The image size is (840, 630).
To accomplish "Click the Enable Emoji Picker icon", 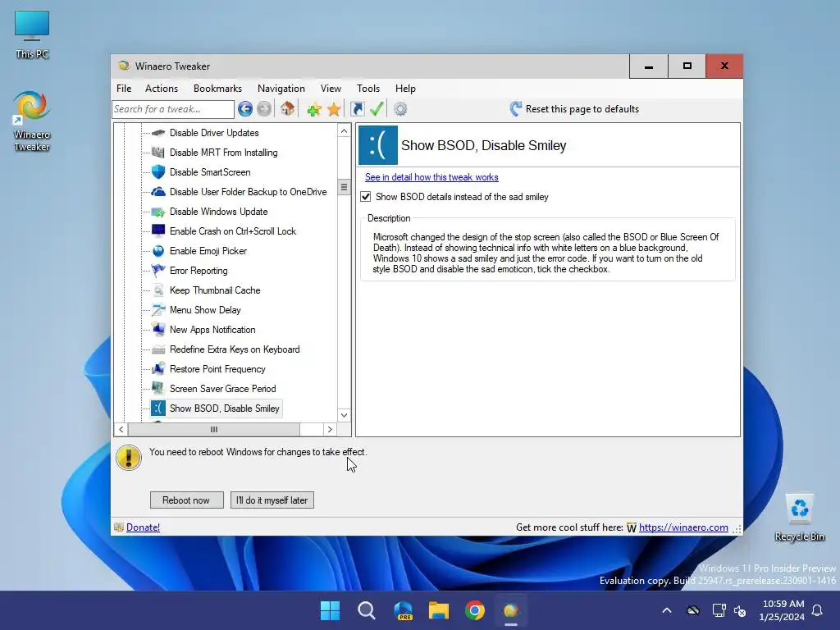I will 158,251.
